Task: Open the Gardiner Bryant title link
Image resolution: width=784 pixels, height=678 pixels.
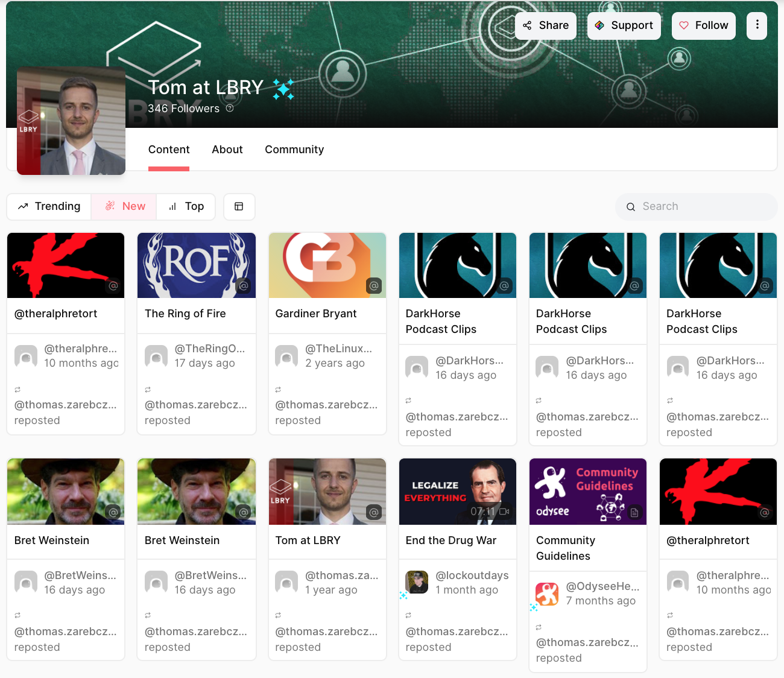Action: tap(316, 314)
